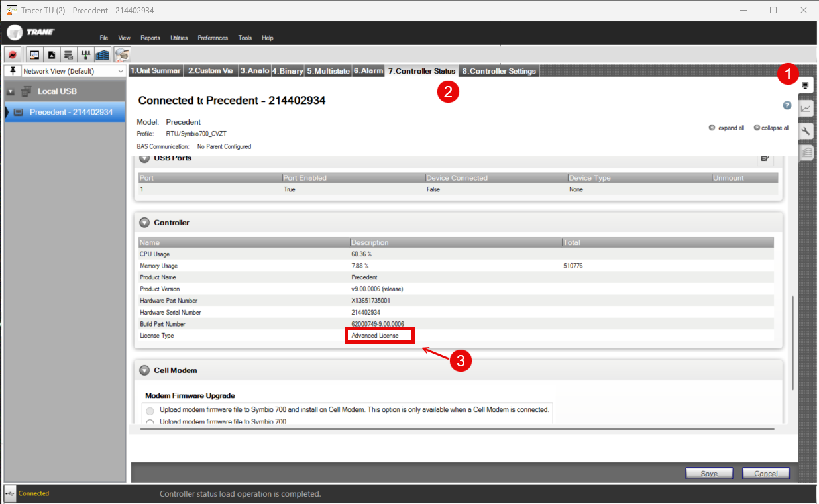Select the monitor icon vertical side tab
The image size is (819, 504).
806,85
